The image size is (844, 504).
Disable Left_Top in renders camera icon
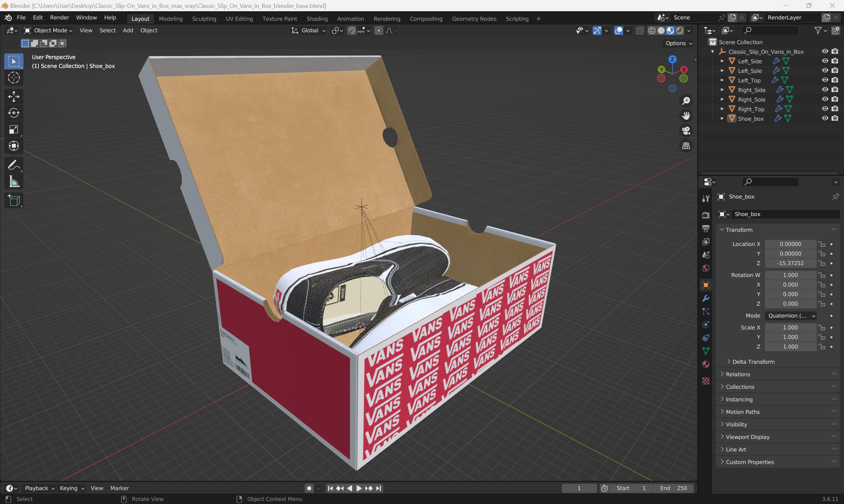835,80
